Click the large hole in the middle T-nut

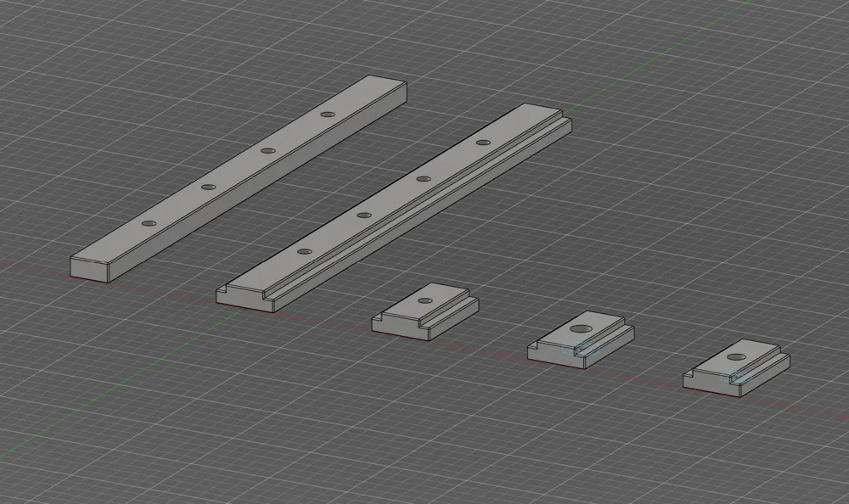[x=581, y=328]
